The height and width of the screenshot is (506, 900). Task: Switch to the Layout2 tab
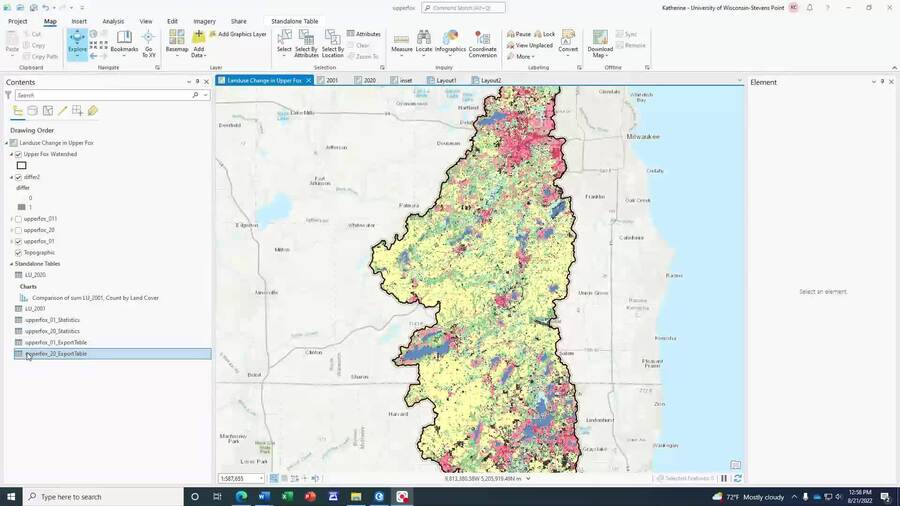487,80
